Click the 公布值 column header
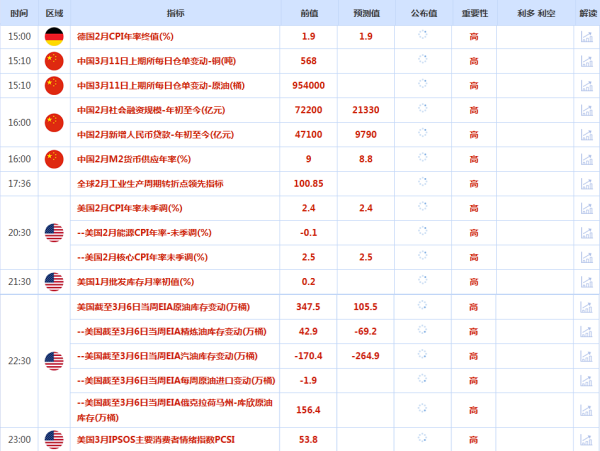 coord(424,13)
